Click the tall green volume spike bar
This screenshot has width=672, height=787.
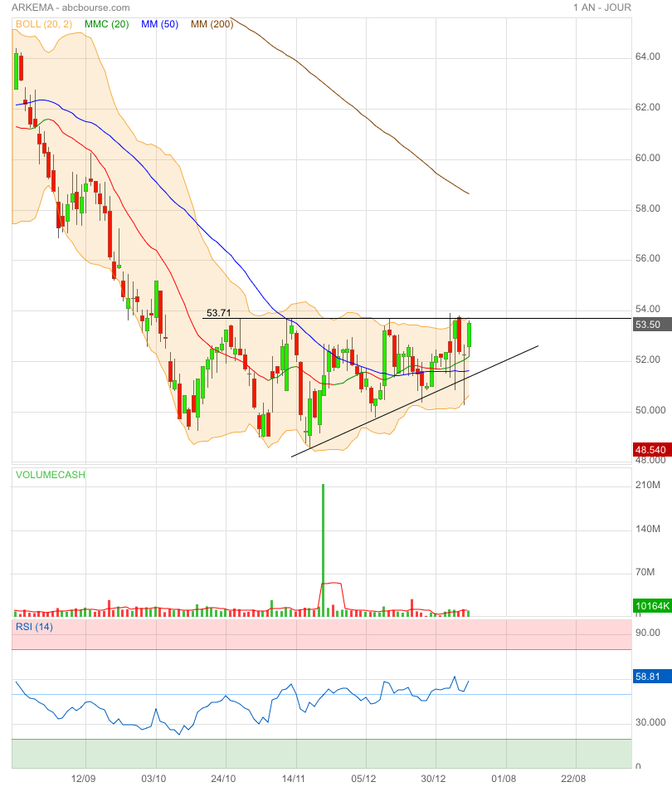(323, 548)
